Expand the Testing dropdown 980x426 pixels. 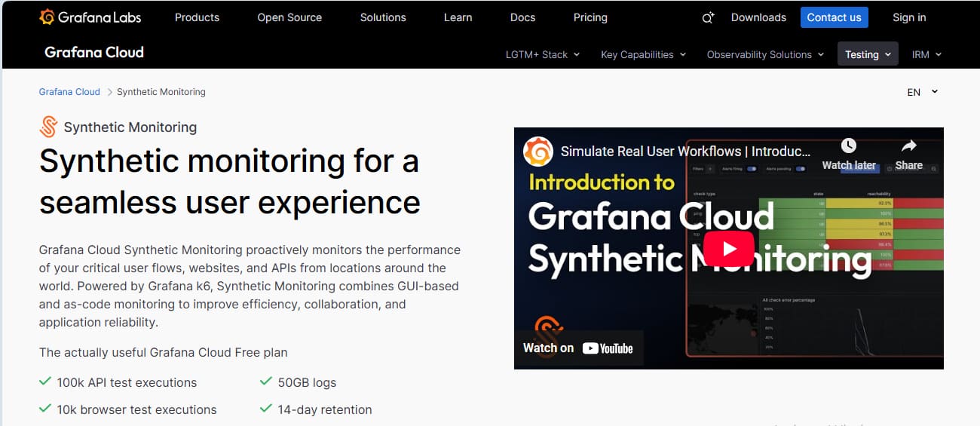(868, 54)
